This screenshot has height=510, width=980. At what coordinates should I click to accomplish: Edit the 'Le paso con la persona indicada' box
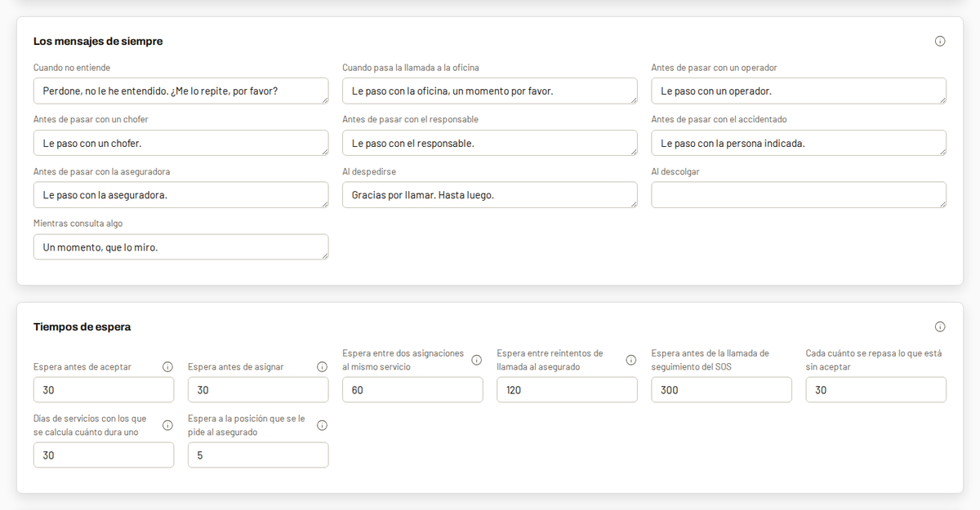(x=799, y=143)
